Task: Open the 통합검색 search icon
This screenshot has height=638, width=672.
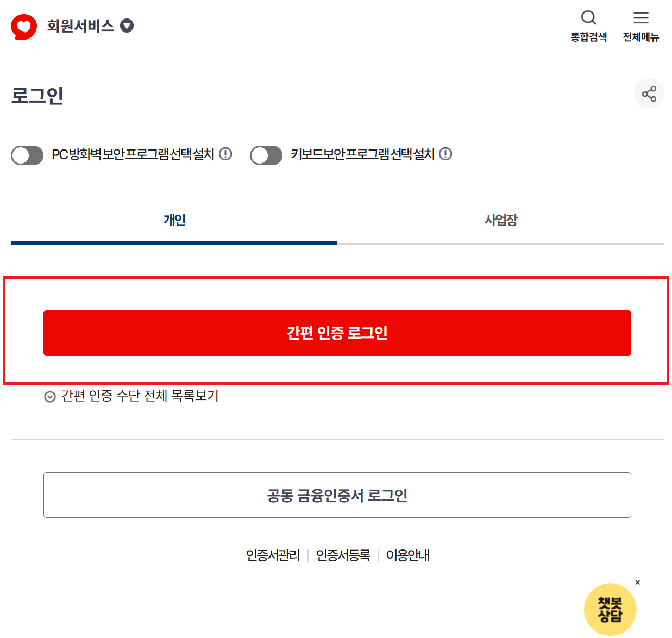Action: [588, 18]
